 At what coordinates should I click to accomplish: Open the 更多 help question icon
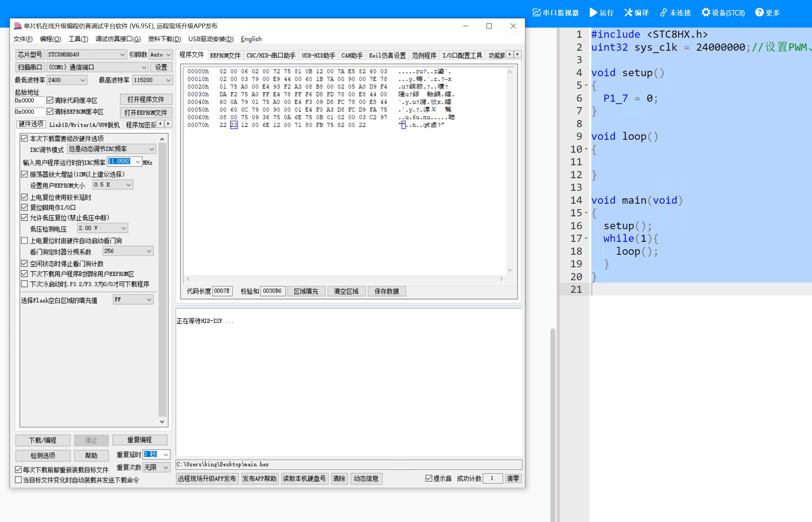759,13
